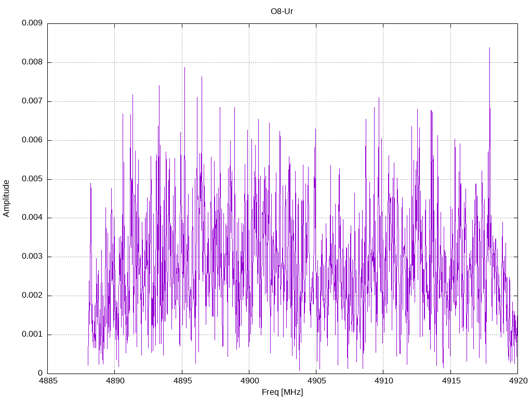
Task: Click the 0.003 y-axis tick label
Action: (x=32, y=256)
